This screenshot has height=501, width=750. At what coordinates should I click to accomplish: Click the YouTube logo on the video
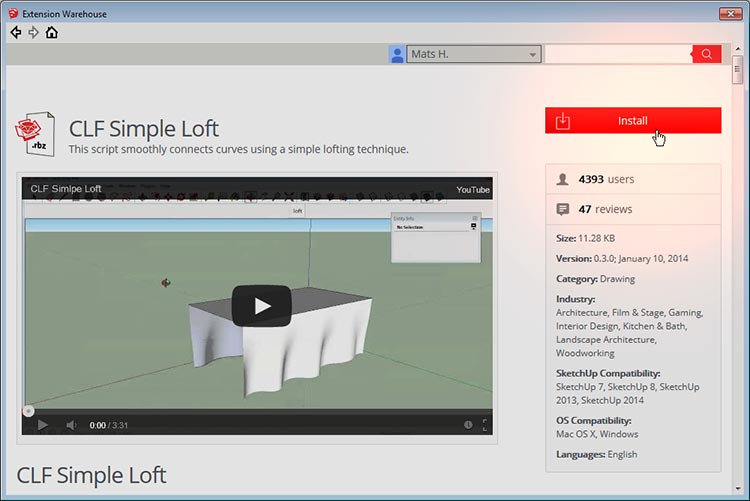pyautogui.click(x=473, y=189)
